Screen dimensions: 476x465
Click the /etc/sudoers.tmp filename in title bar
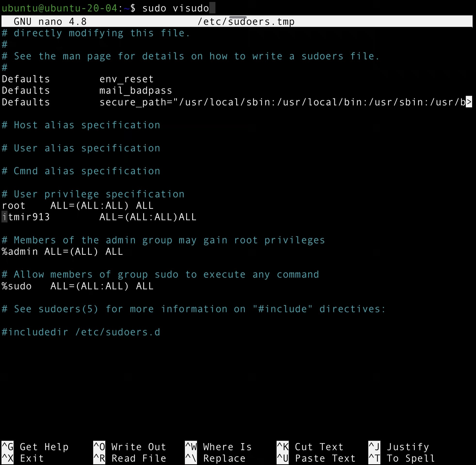point(246,22)
